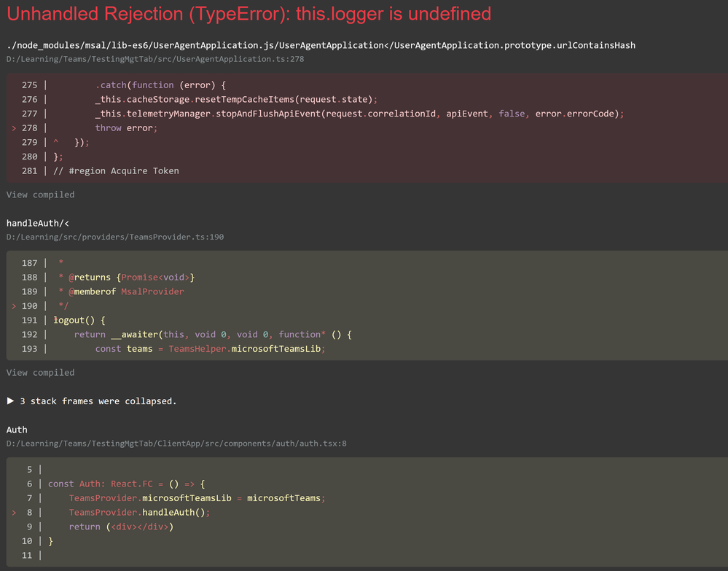This screenshot has height=571, width=728.
Task: Click the '__awaiter' return statement on line 192
Action: [x=213, y=334]
